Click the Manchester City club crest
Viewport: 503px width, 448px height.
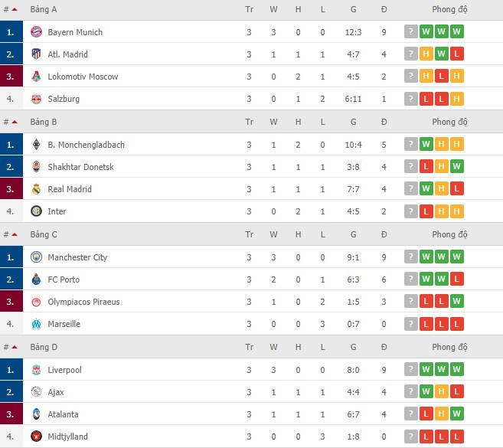click(36, 257)
